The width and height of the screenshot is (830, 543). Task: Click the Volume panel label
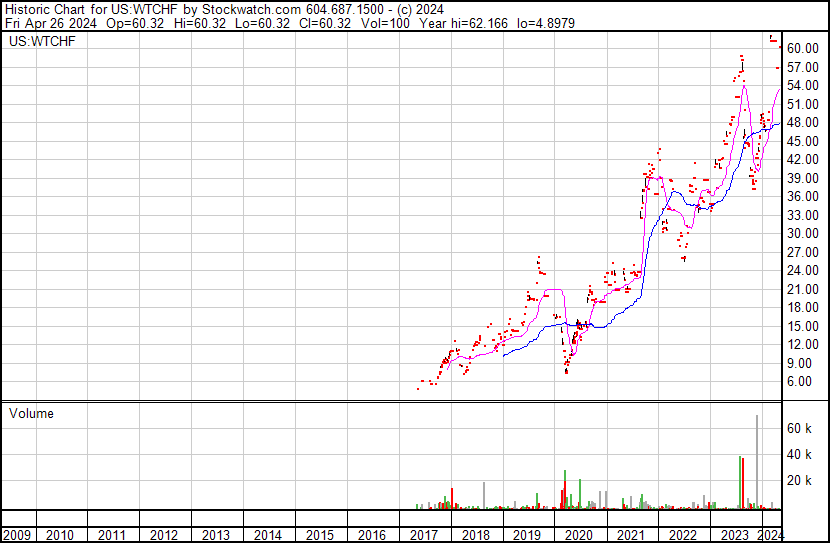(x=31, y=413)
